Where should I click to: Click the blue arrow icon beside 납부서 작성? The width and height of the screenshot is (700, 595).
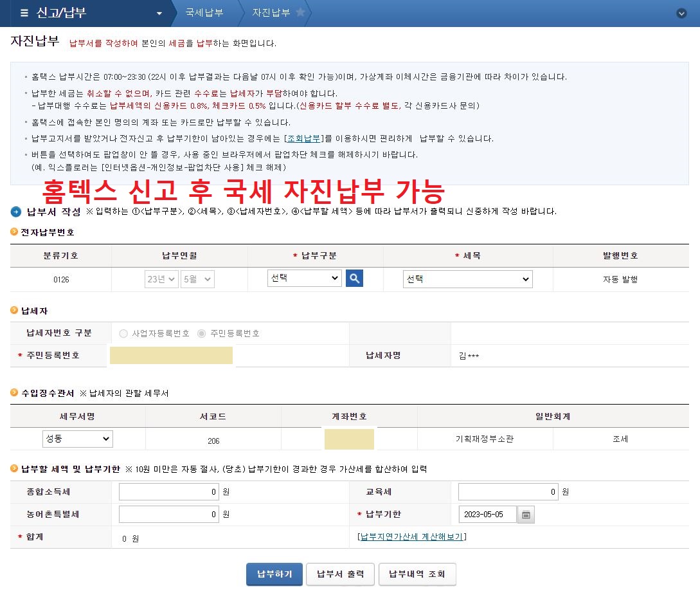coord(15,212)
